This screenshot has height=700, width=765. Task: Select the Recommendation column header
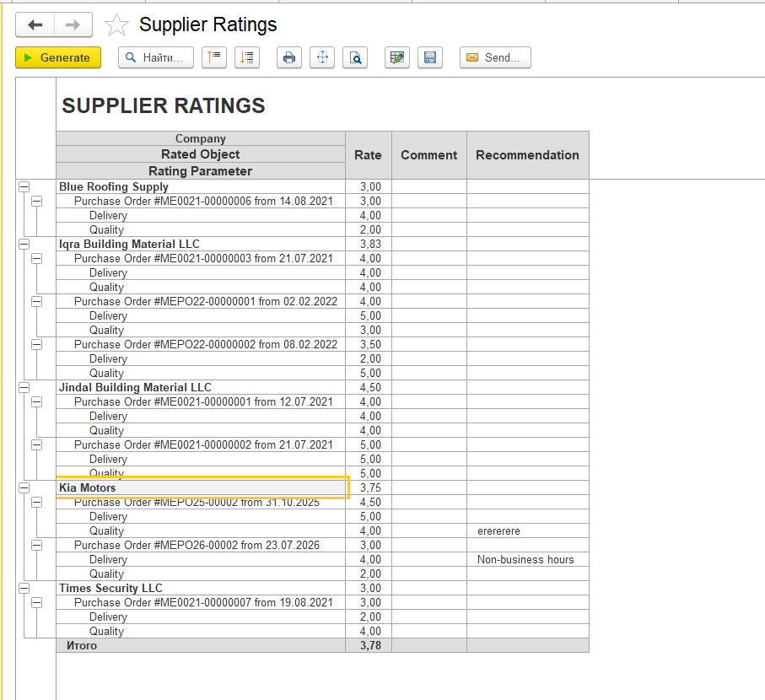528,155
